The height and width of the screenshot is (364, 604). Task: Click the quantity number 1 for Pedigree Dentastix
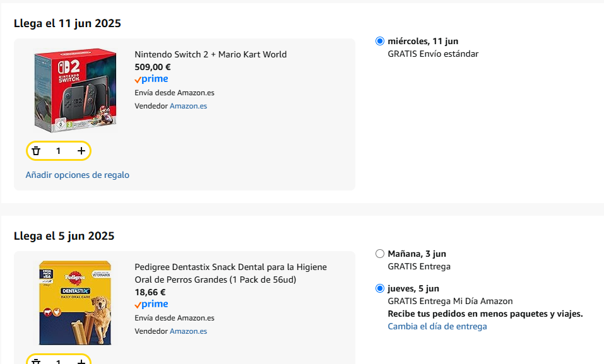(59, 361)
